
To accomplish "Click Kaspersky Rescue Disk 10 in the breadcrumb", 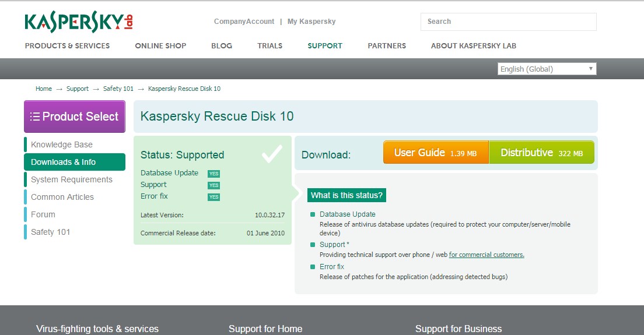I will point(184,89).
